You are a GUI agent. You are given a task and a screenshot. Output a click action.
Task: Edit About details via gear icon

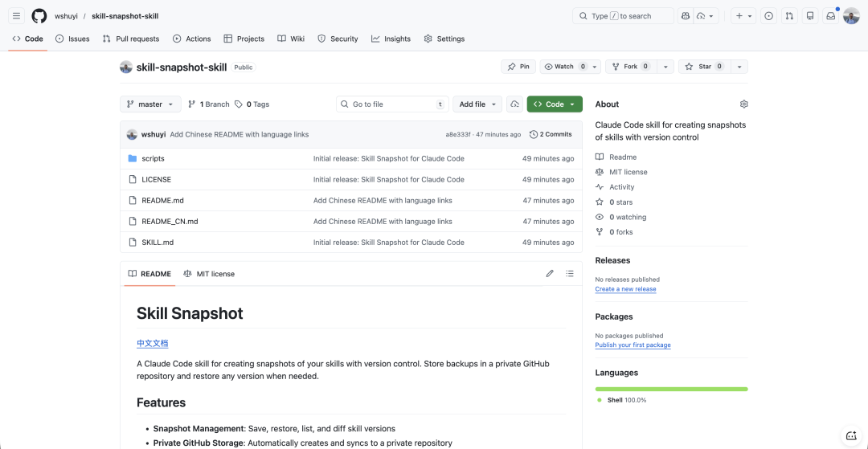pos(743,104)
